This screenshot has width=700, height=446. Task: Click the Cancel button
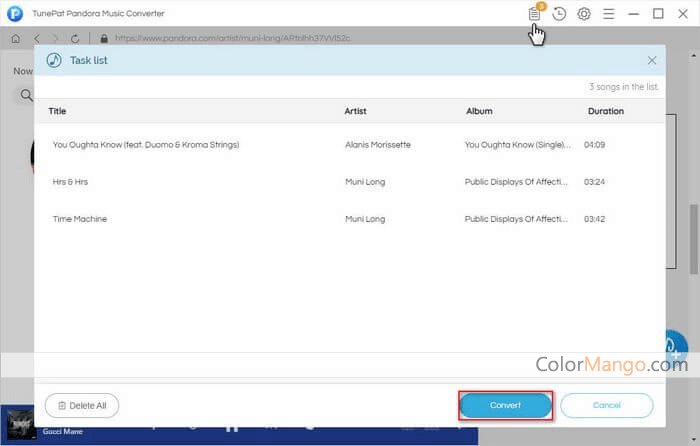tap(606, 405)
